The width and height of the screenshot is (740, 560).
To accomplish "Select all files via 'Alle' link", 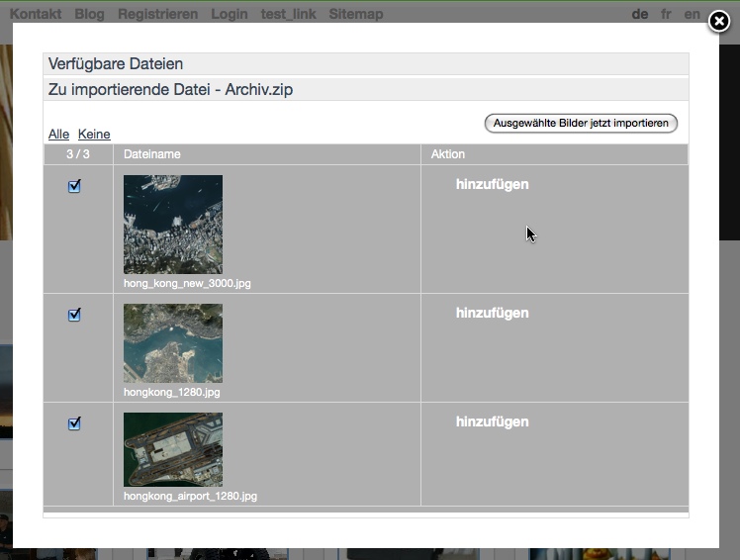I will tap(58, 135).
